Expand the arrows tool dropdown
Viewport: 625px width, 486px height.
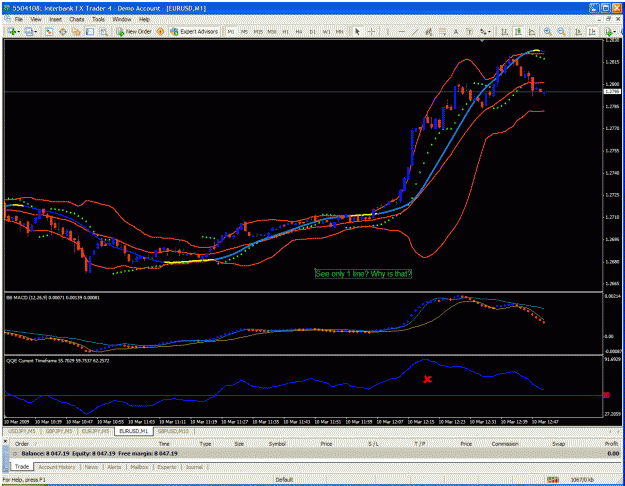pyautogui.click(x=489, y=32)
